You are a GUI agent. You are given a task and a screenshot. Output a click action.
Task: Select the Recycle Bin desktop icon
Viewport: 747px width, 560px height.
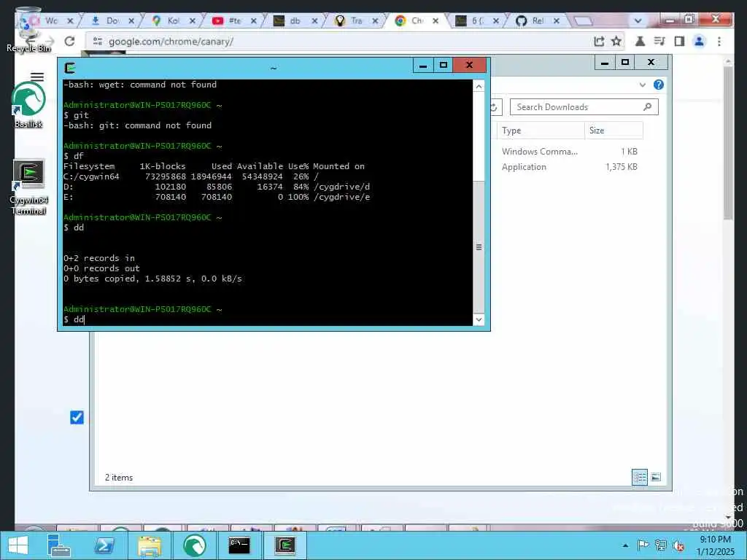point(28,29)
